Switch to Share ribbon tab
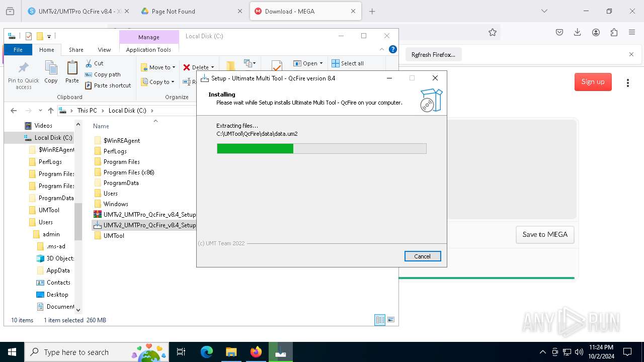This screenshot has width=644, height=362. coord(76,50)
